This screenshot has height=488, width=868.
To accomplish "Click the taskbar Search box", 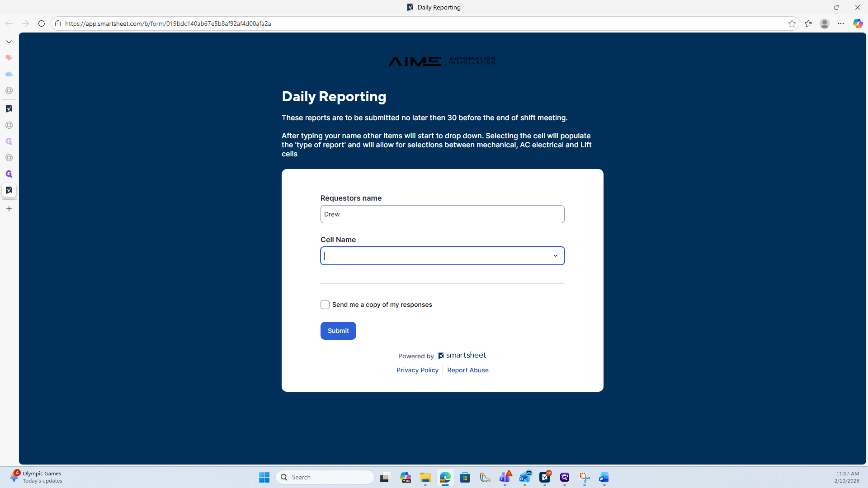I will coord(325,477).
